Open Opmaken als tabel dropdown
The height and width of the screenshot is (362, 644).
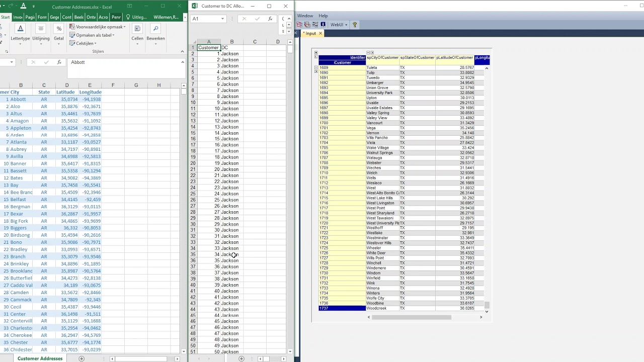pos(92,35)
